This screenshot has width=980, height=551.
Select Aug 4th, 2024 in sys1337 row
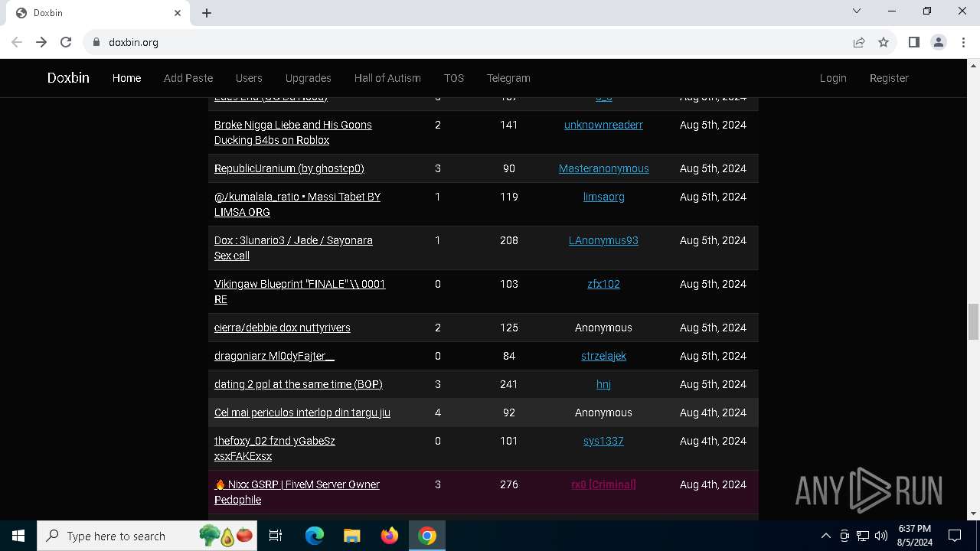pos(713,441)
